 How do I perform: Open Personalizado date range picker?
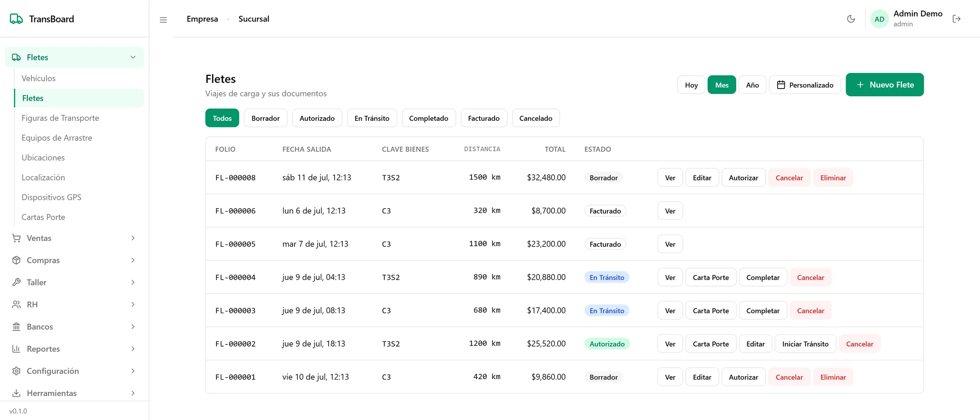805,85
